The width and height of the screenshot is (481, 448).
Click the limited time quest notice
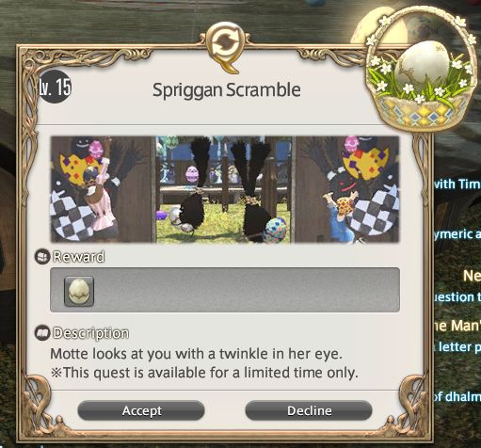point(204,373)
